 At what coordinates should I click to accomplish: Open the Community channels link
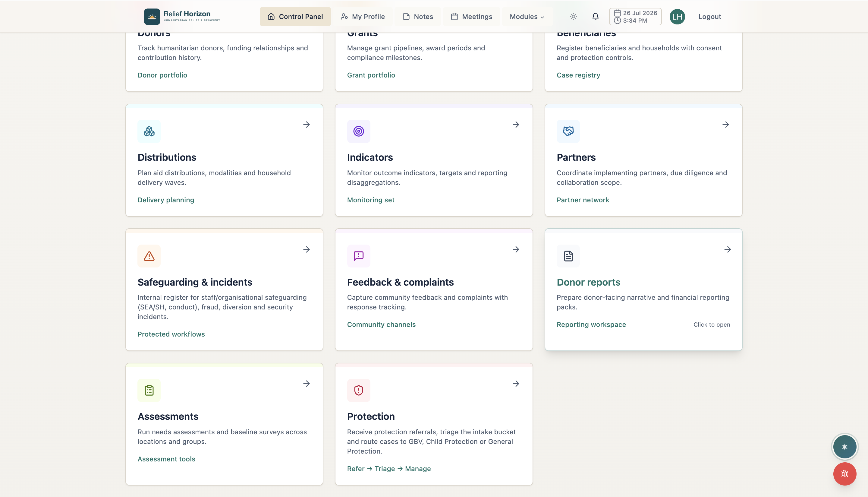(381, 324)
